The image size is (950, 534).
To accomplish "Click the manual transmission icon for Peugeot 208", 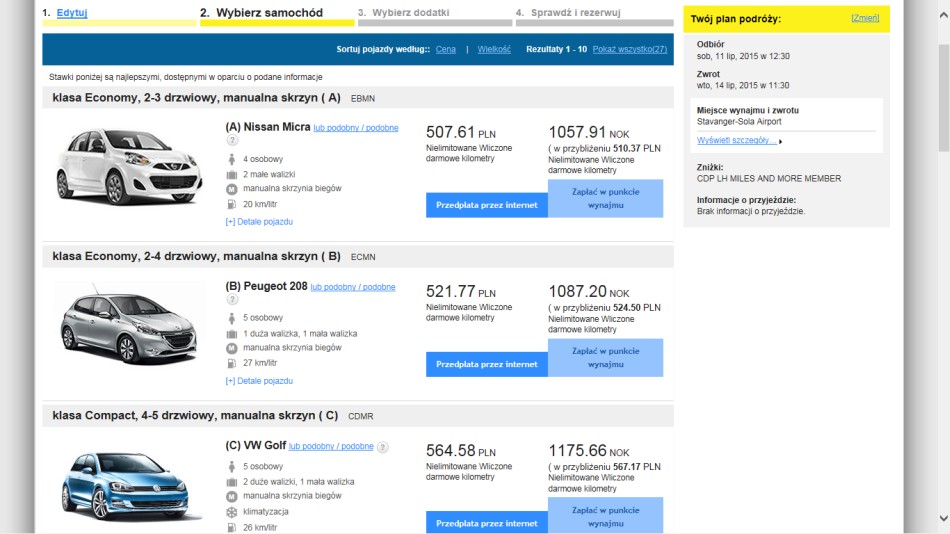I will 231,348.
